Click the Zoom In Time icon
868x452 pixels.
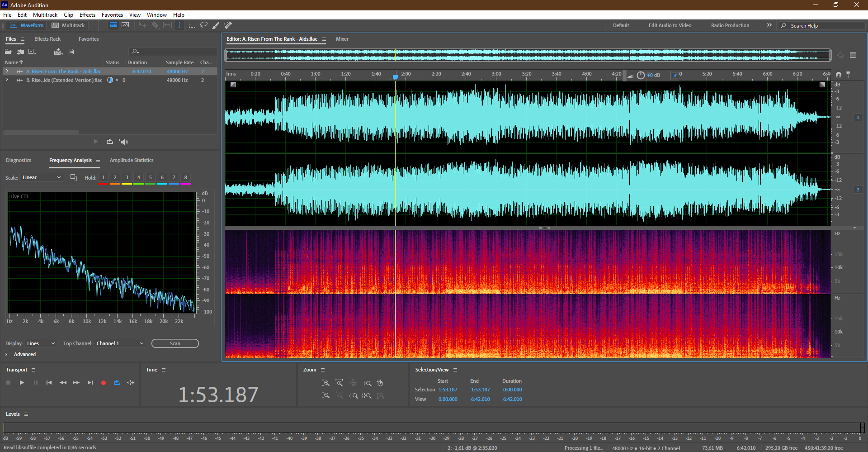pos(340,383)
